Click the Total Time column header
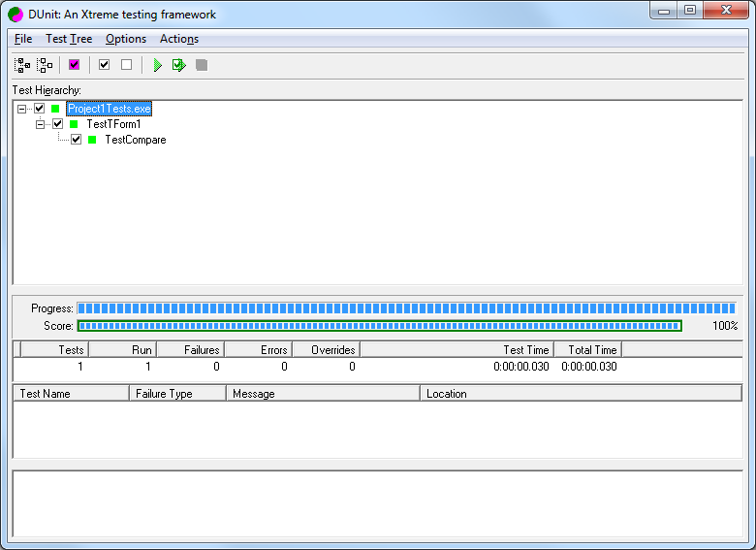This screenshot has height=550, width=756. tap(588, 350)
